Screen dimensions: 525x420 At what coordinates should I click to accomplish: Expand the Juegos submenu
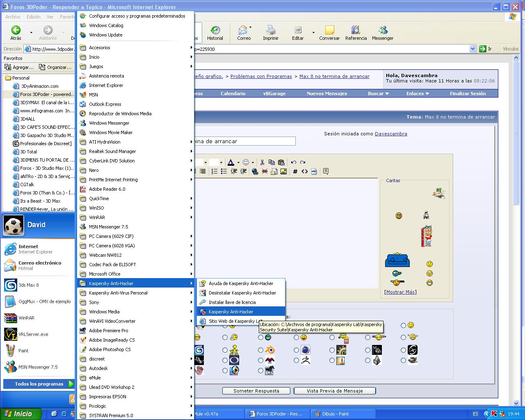tap(135, 66)
